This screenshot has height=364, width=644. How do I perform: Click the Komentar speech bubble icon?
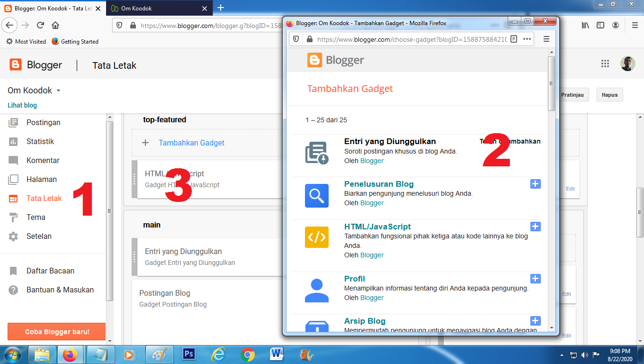pyautogui.click(x=13, y=161)
